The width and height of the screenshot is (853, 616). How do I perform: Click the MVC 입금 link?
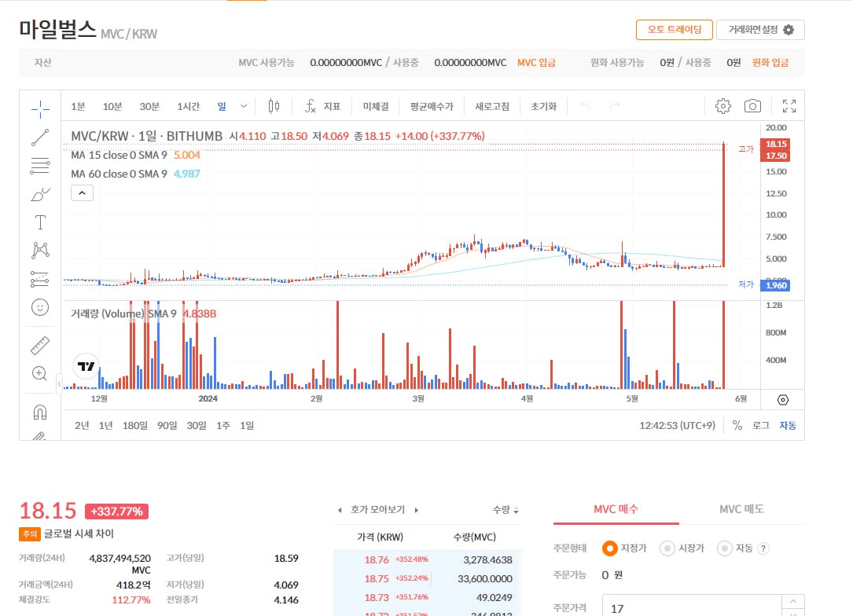click(536, 63)
